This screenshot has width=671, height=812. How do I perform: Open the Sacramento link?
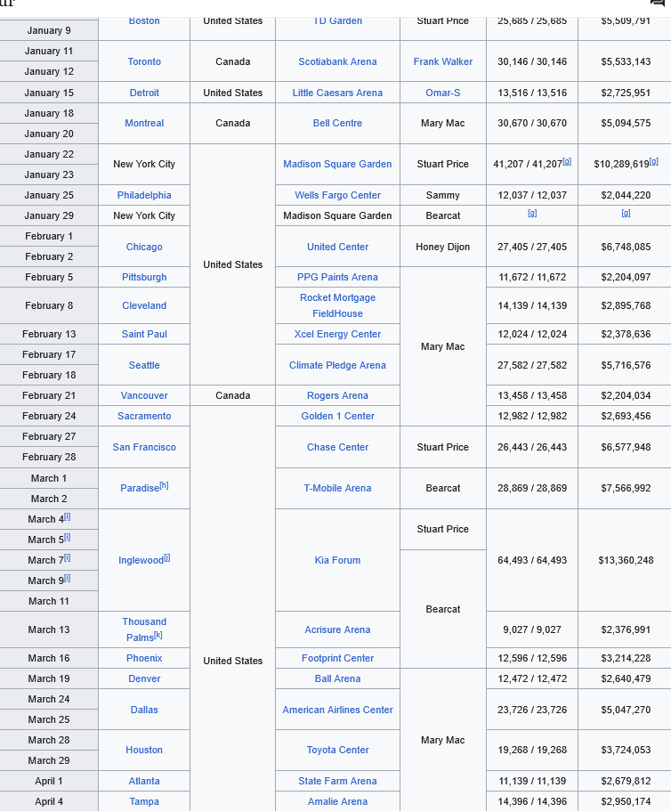144,416
